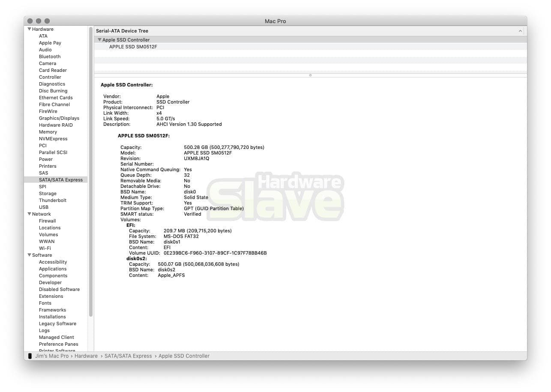This screenshot has height=392, width=551.
Task: Select FireWire in the sidebar
Action: point(48,111)
